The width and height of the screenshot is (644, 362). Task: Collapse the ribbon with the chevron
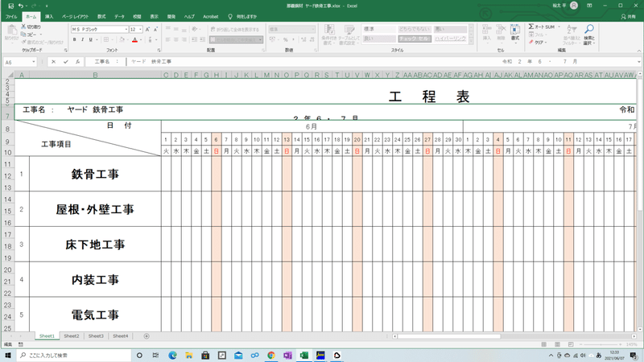638,51
